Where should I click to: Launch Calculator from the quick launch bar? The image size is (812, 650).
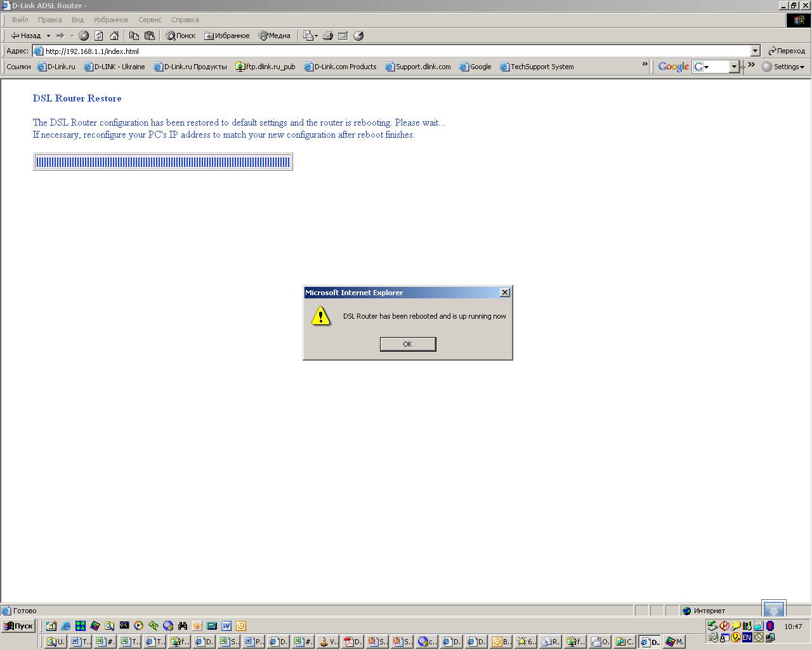[x=212, y=626]
